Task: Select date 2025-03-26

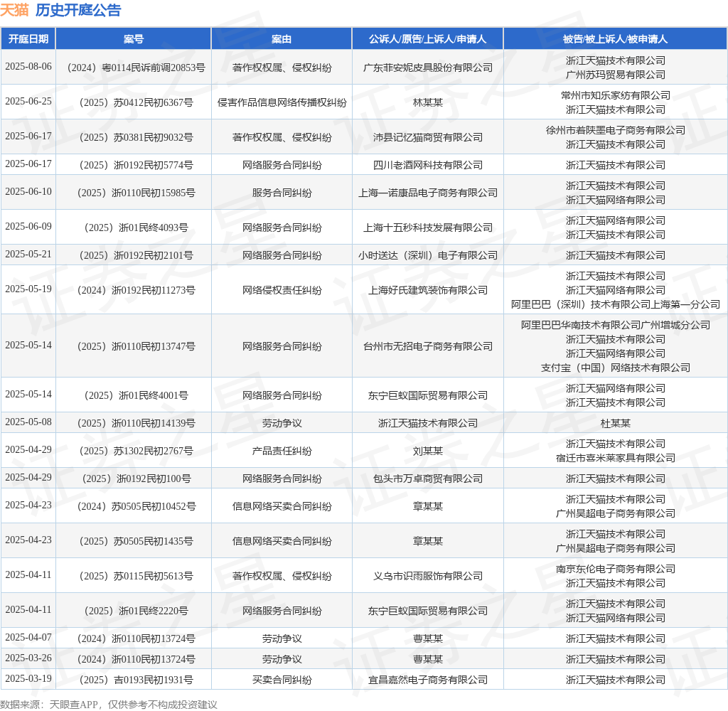Action: click(28, 658)
